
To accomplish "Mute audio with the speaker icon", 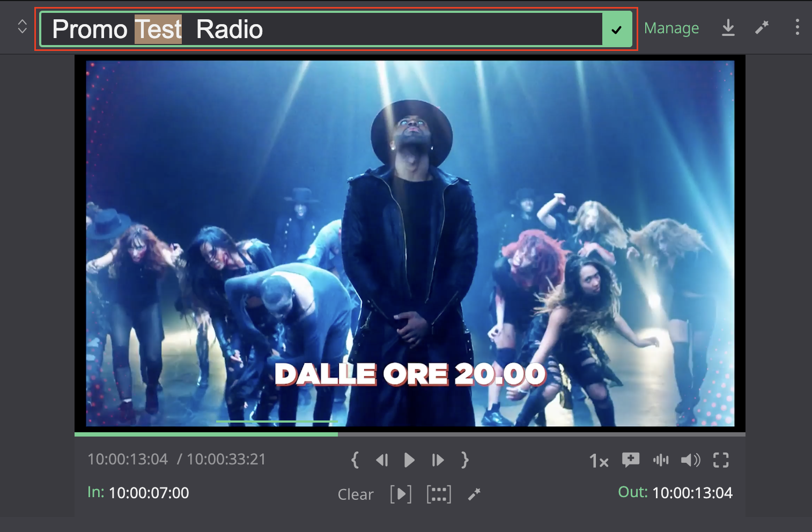I will pyautogui.click(x=690, y=460).
